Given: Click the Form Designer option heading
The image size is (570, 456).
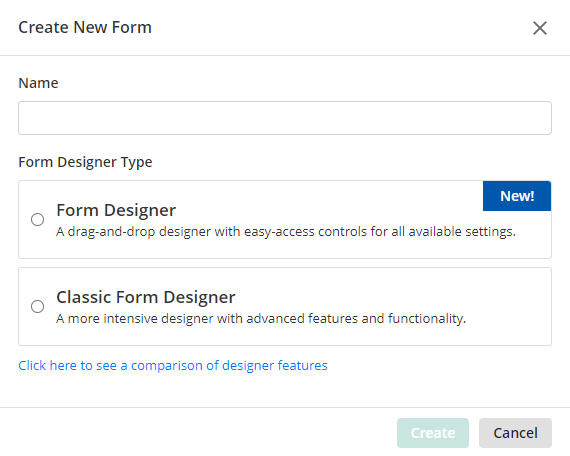Looking at the screenshot, I should tap(116, 210).
